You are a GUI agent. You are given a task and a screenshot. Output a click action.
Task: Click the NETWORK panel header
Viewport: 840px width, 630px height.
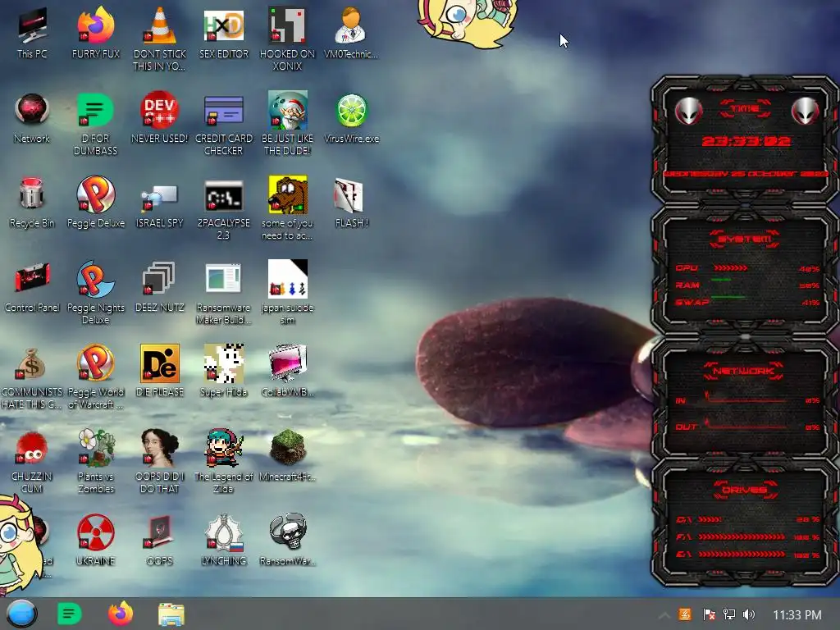click(x=743, y=371)
